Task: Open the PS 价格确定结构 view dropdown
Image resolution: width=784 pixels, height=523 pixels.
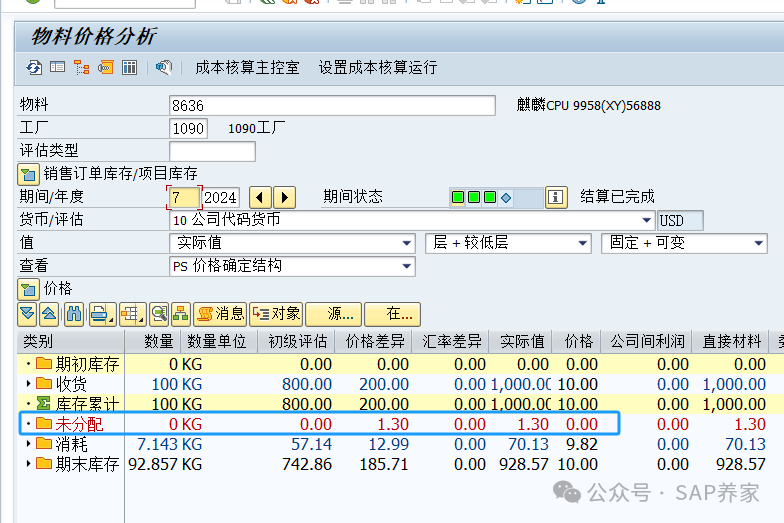Action: coord(406,266)
